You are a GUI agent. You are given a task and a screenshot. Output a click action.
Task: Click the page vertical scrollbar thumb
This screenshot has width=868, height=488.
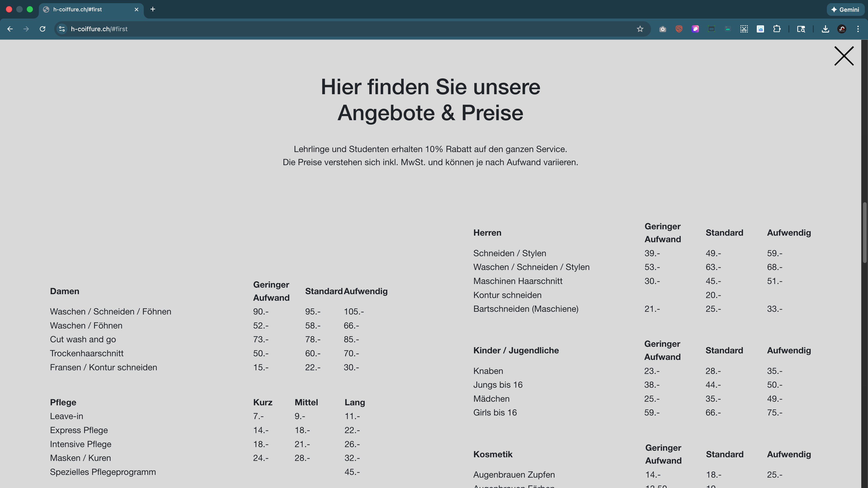tap(864, 232)
